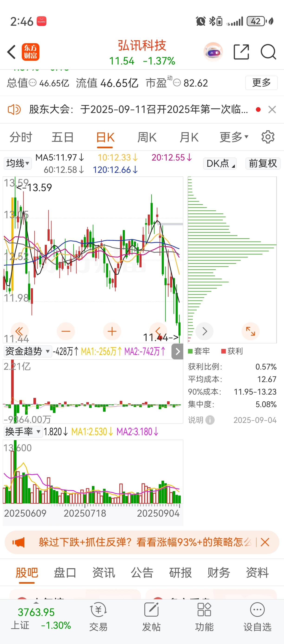The height and width of the screenshot is (644, 284).
Task: Open the 股吧 tab
Action: point(27,573)
